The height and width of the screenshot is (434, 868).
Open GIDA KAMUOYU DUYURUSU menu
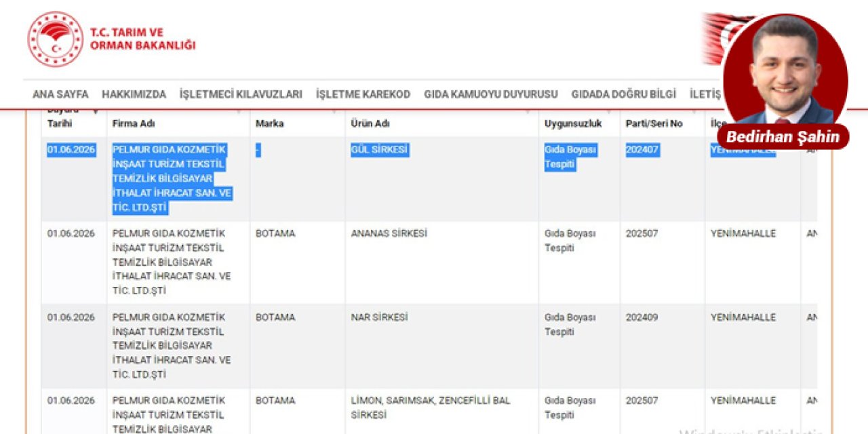tap(491, 94)
